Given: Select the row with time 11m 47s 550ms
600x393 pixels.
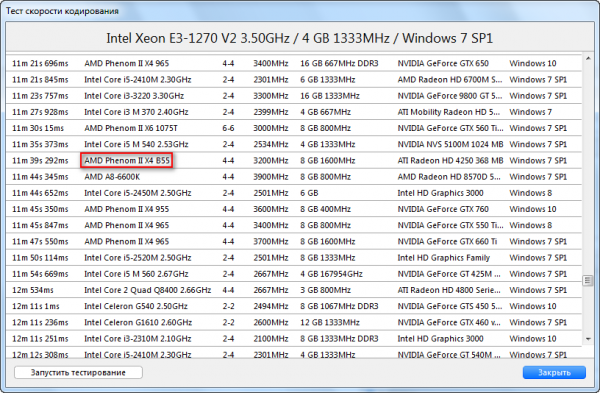Looking at the screenshot, I should 294,241.
